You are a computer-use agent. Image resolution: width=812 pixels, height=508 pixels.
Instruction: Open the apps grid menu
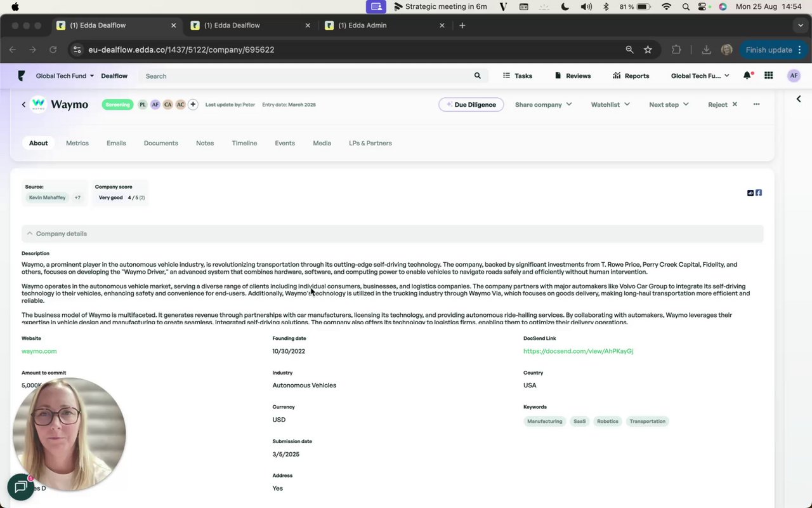[x=769, y=76]
